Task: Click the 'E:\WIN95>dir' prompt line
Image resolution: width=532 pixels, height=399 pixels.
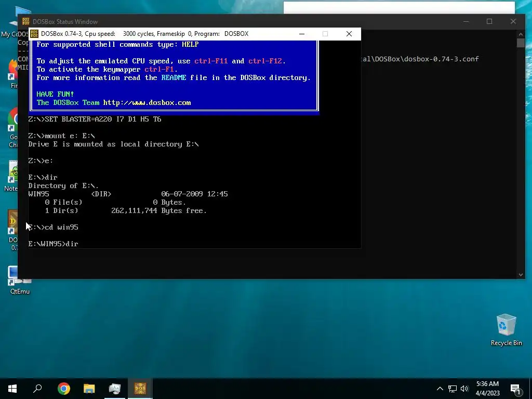Action: click(54, 244)
